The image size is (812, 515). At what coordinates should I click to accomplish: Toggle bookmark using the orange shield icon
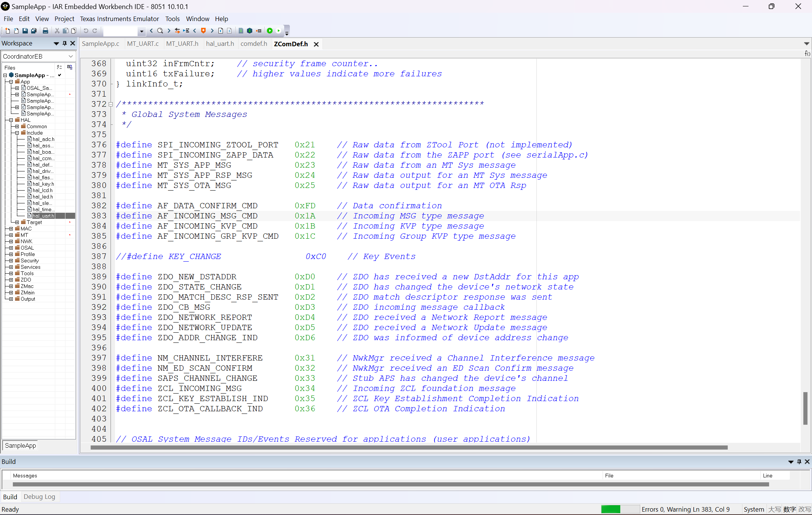pos(203,31)
